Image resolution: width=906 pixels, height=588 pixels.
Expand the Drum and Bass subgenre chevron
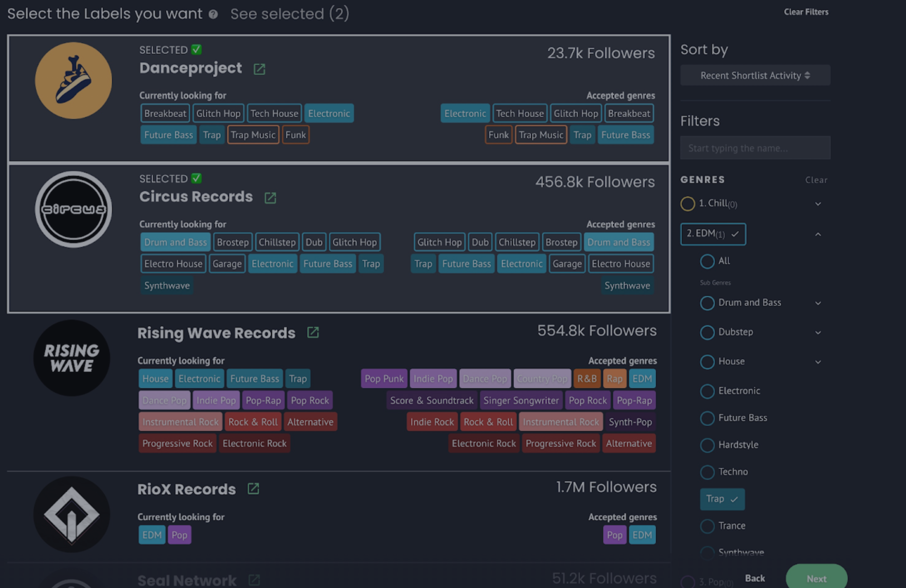[x=818, y=303]
